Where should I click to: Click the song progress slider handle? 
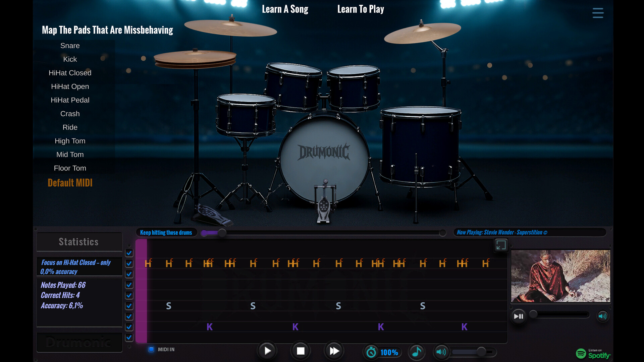(x=222, y=233)
